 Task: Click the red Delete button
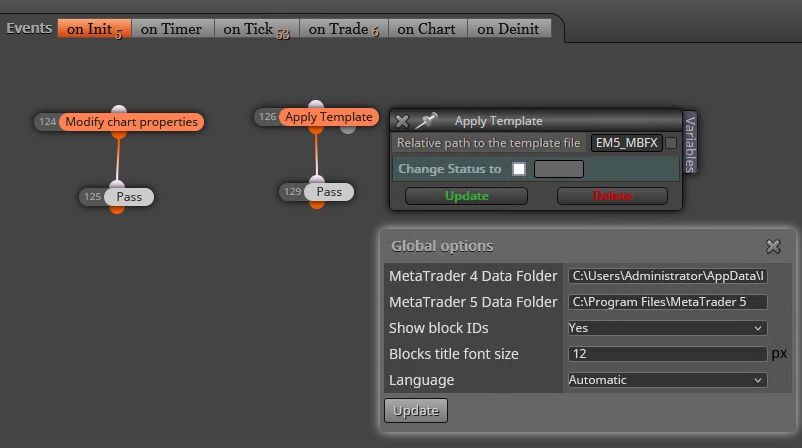pos(612,196)
